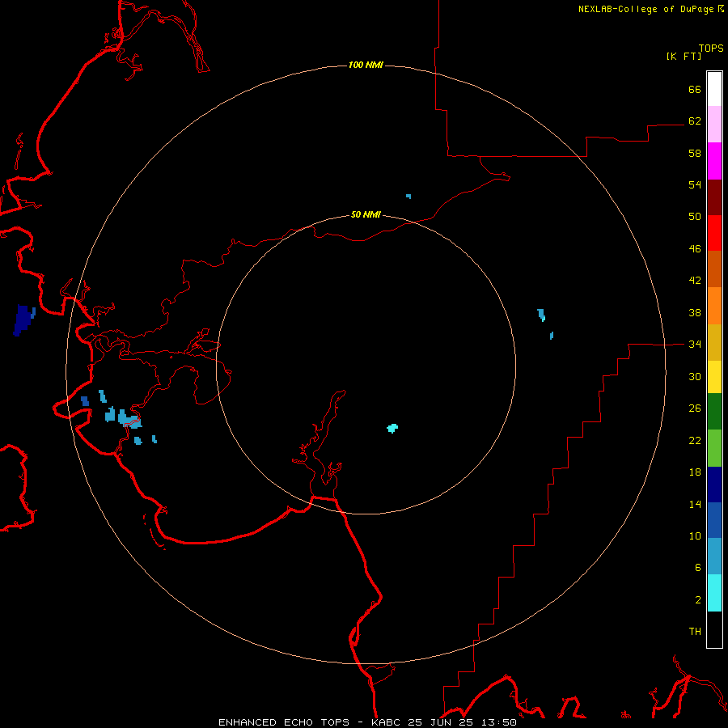Click the "54" legend value
Image resolution: width=728 pixels, height=728 pixels.
pyautogui.click(x=695, y=184)
